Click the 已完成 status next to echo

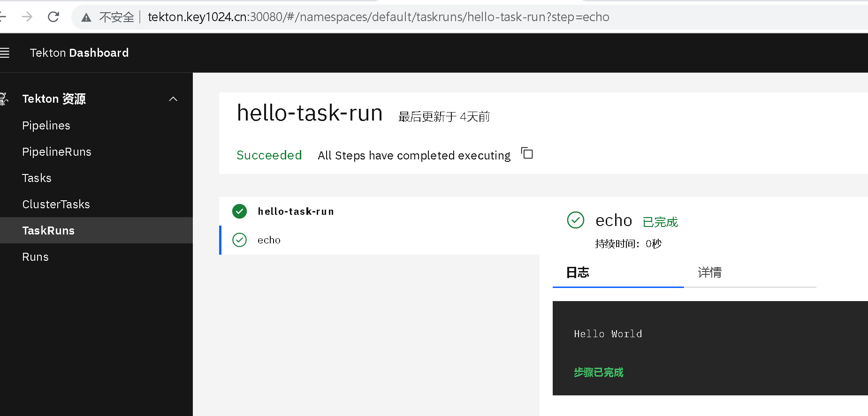point(660,222)
